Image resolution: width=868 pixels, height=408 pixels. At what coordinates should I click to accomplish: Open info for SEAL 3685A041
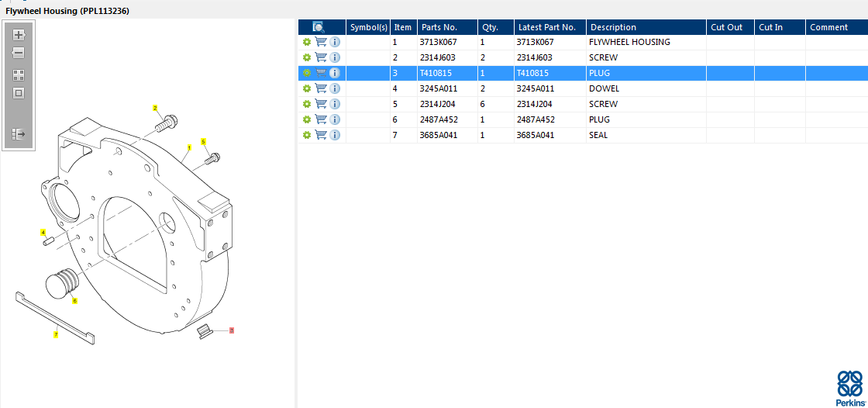[335, 135]
